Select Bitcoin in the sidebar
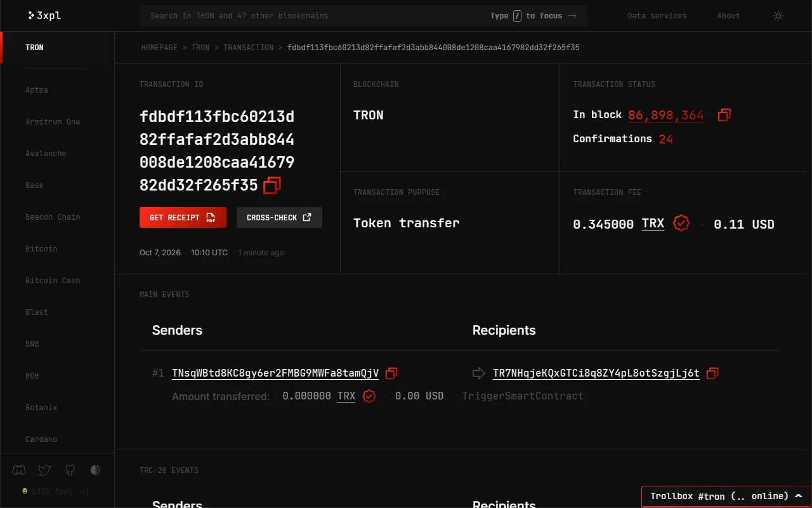 (41, 249)
